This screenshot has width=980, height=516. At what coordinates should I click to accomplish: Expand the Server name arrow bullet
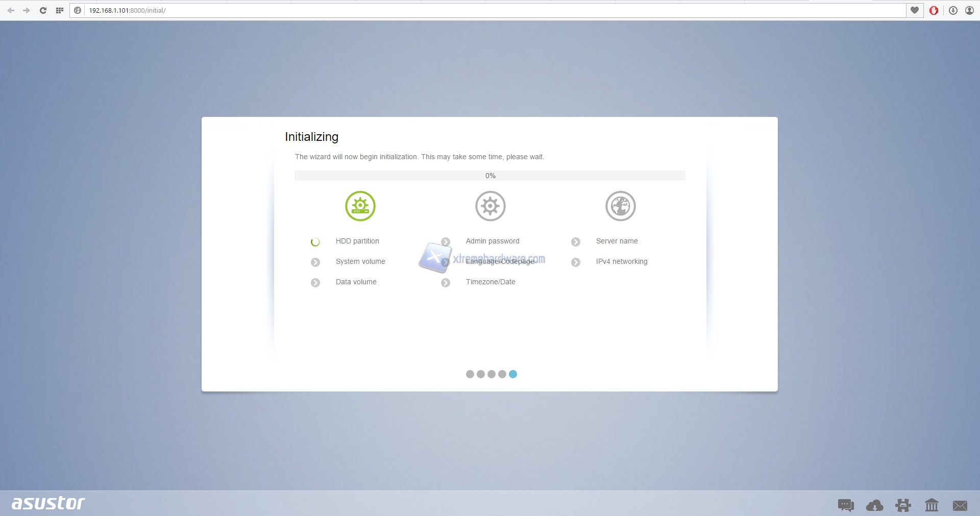[x=576, y=242]
